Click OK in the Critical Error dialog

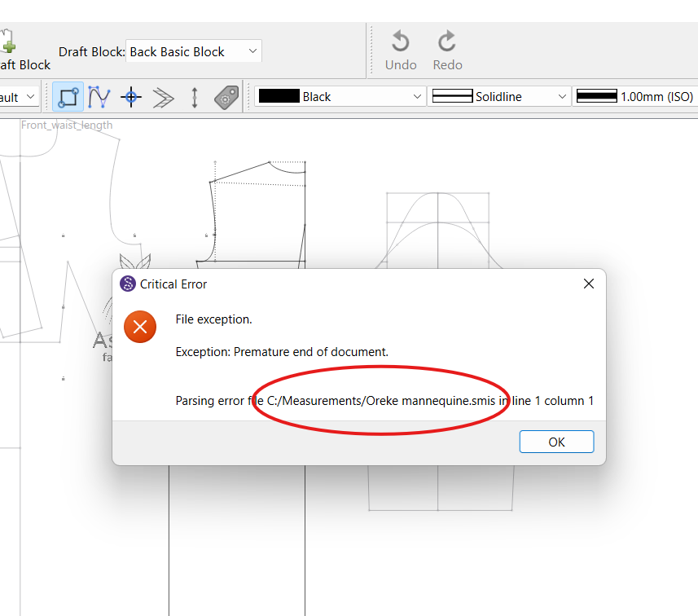[x=556, y=442]
